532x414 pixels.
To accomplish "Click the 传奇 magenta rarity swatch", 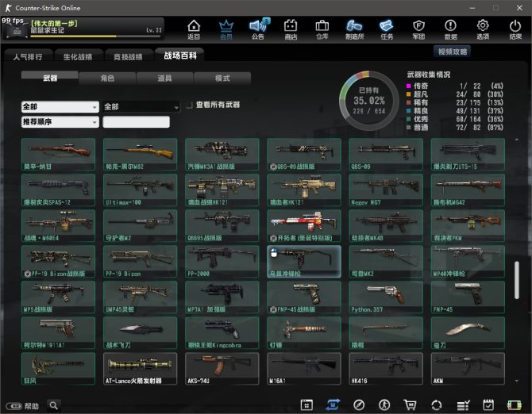I will (408, 86).
